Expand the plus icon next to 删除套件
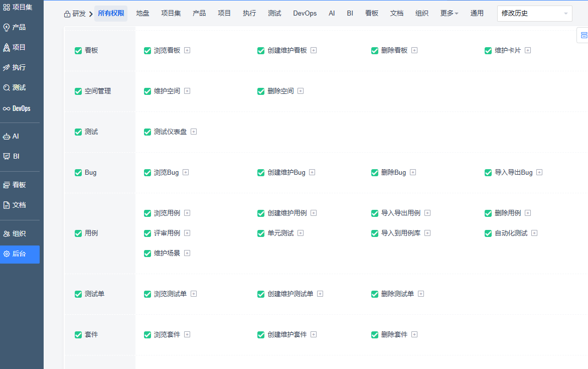The width and height of the screenshot is (588, 369). pyautogui.click(x=414, y=334)
